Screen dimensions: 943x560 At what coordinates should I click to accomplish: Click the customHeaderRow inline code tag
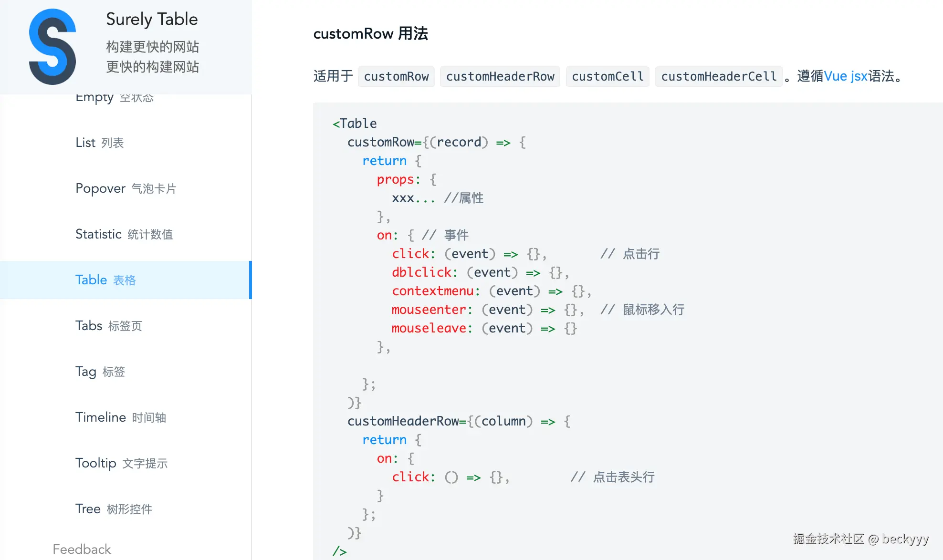coord(500,76)
